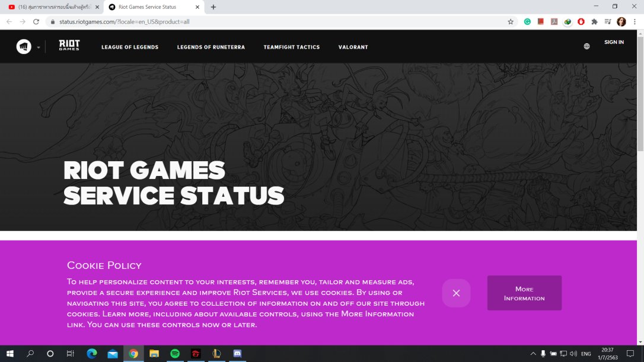
Task: Open Google Chrome taskbar icon
Action: (x=133, y=353)
